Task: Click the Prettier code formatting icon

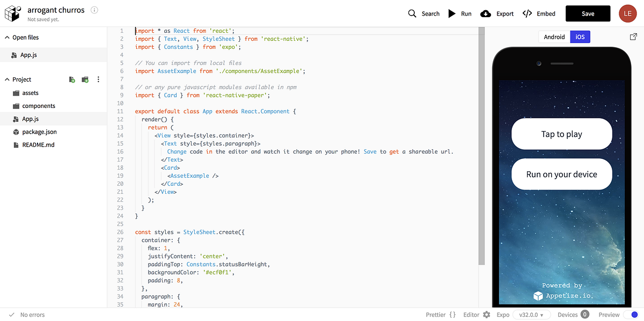Action: (451, 315)
